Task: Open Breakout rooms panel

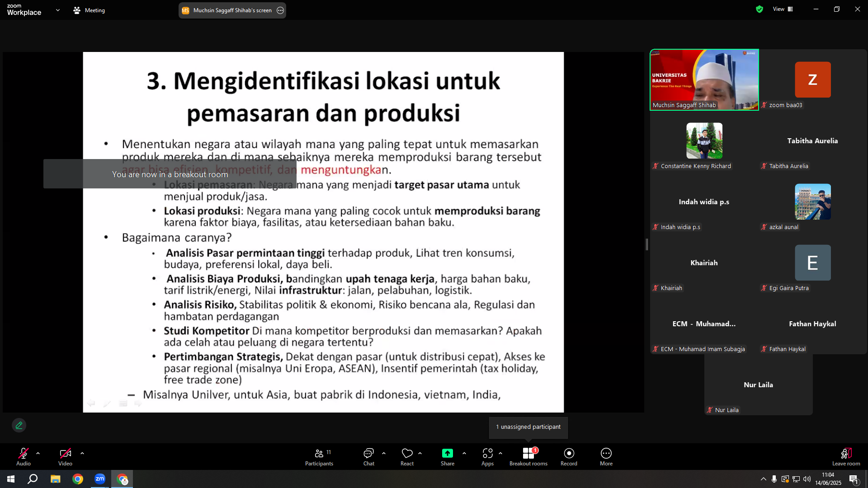Action: coord(528,456)
